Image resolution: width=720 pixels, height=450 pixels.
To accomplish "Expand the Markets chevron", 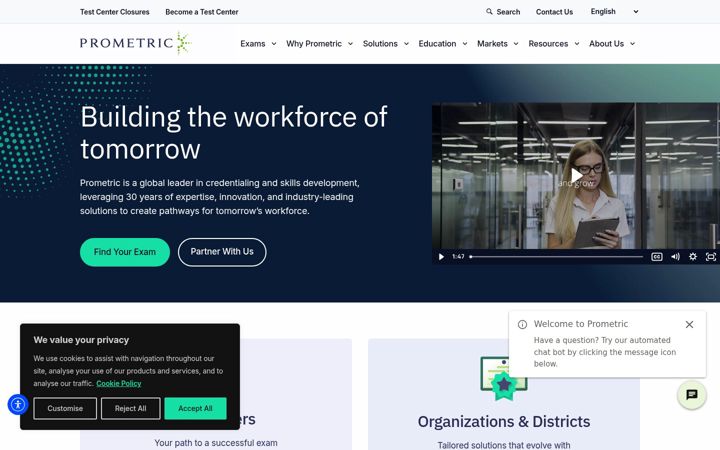I will point(516,44).
